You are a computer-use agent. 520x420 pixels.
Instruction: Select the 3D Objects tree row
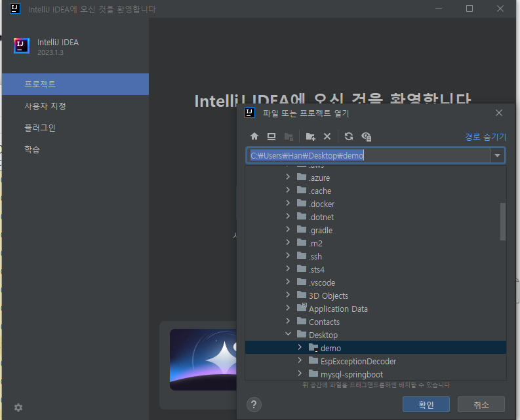[x=376, y=296]
